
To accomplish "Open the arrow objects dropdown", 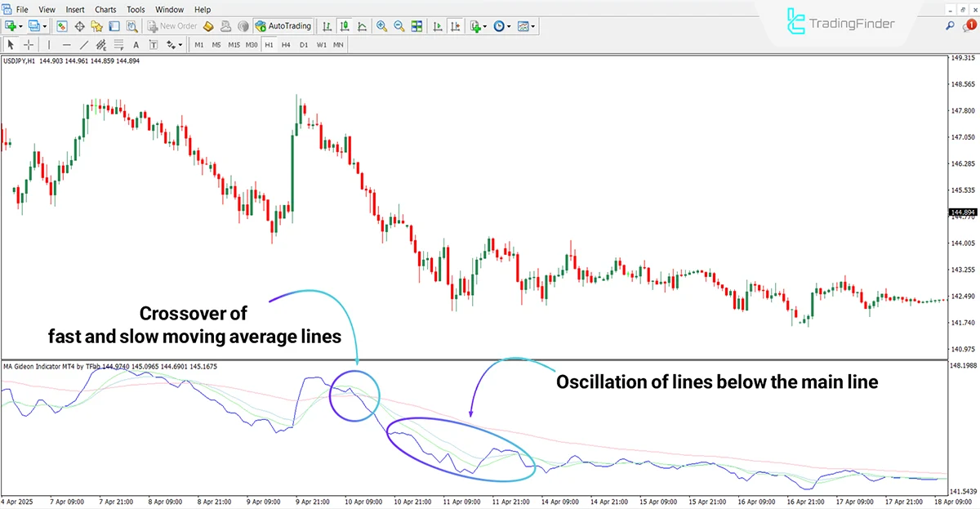I will click(180, 46).
